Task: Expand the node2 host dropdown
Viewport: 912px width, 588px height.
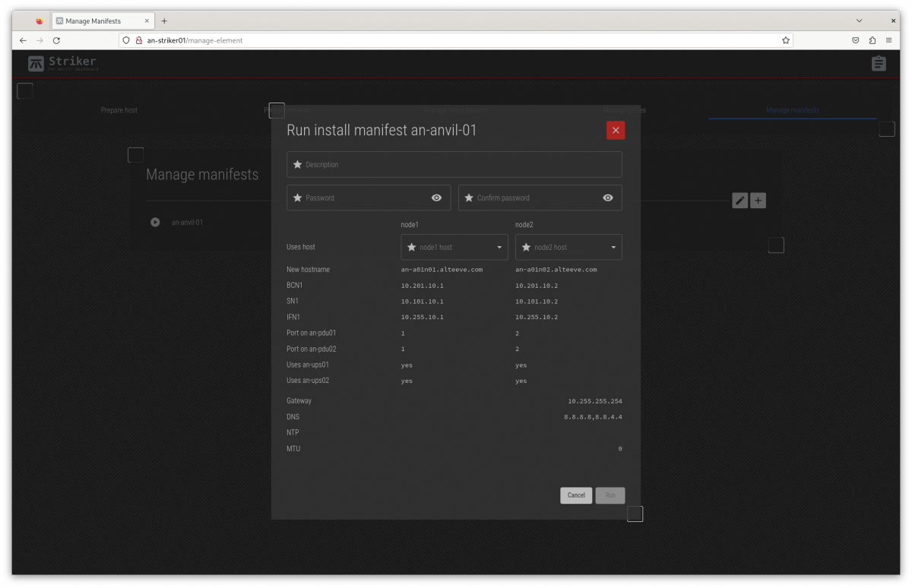Action: click(568, 247)
